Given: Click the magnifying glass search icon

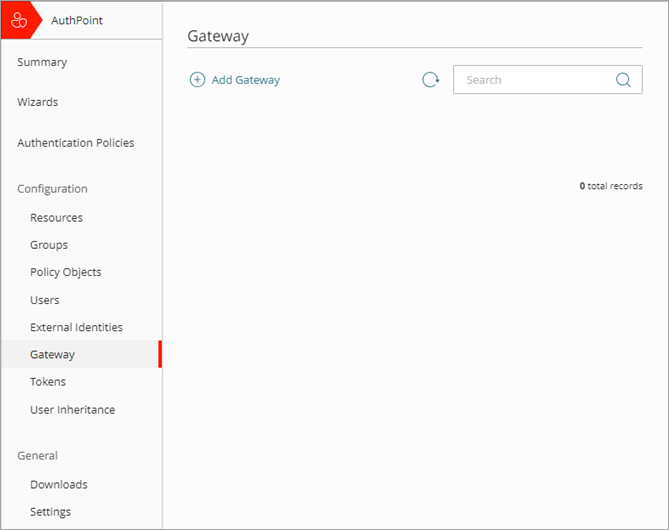Looking at the screenshot, I should click(623, 80).
